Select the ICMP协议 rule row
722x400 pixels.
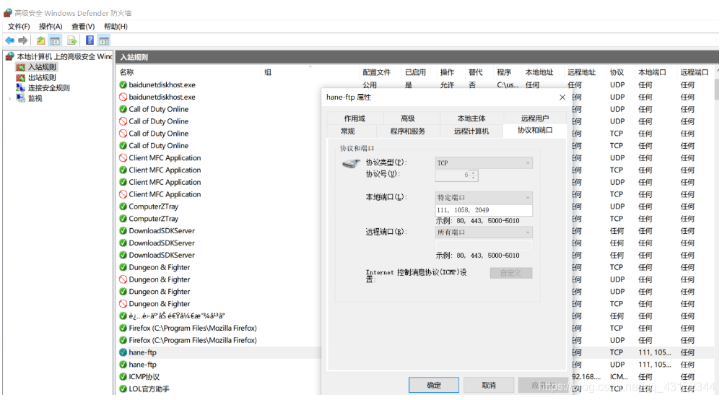click(x=219, y=377)
